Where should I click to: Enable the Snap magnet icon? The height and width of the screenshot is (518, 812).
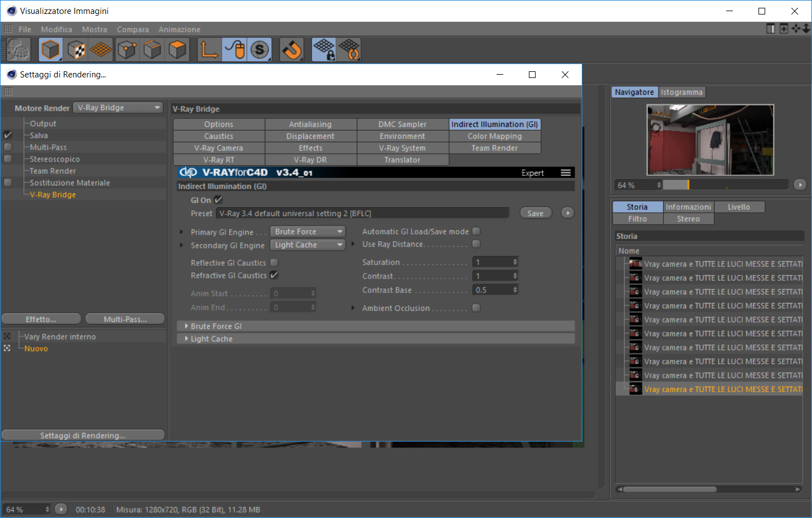pyautogui.click(x=291, y=50)
